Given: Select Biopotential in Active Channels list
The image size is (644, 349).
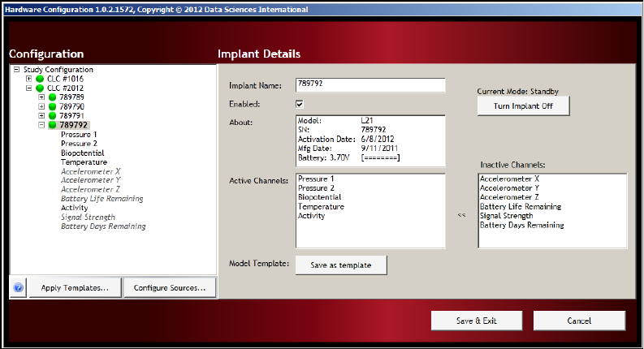Looking at the screenshot, I should [x=319, y=197].
